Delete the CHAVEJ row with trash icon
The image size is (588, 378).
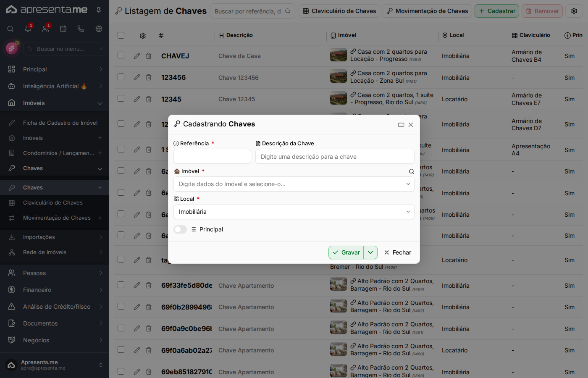click(x=149, y=56)
